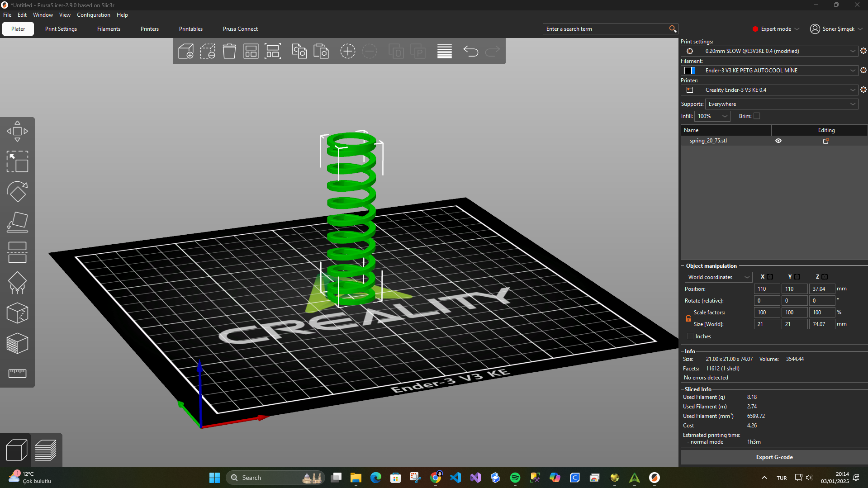Click the Delete selected object icon
Viewport: 868px width, 488px height.
208,51
